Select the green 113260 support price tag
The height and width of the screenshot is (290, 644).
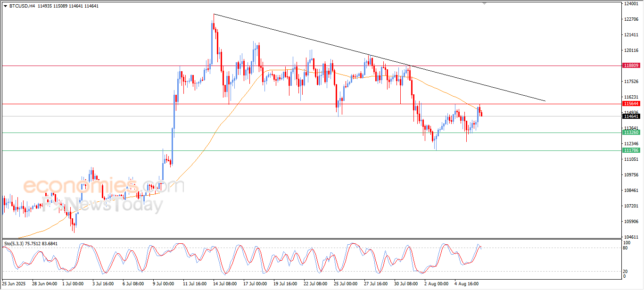(x=631, y=133)
